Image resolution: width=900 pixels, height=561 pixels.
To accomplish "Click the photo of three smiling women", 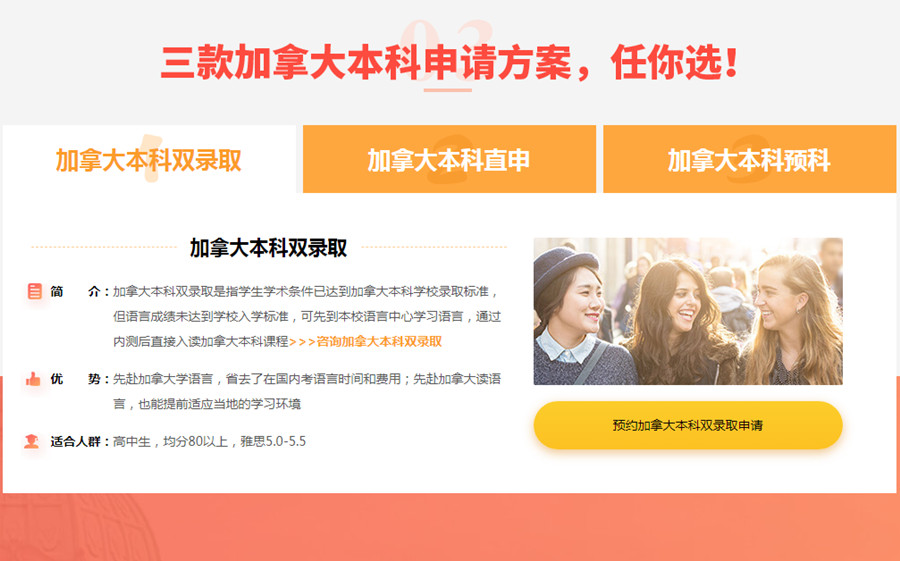I will pos(688,311).
